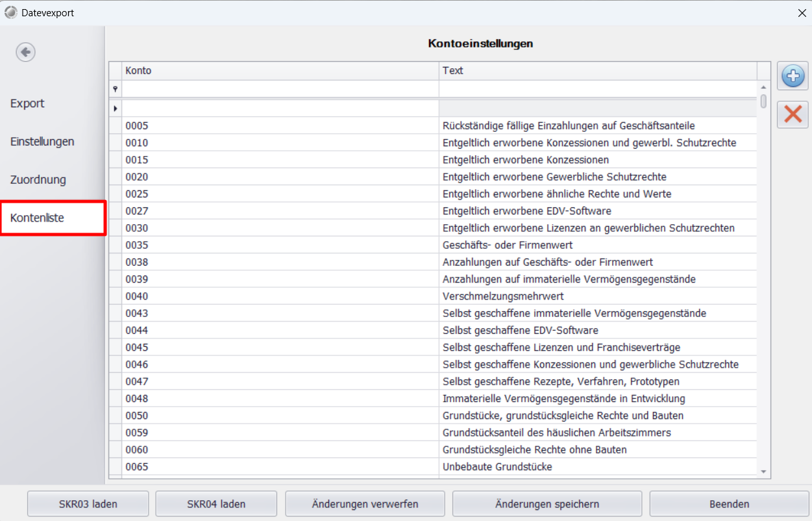
Task: Select account 0046 cell
Action: pos(280,364)
